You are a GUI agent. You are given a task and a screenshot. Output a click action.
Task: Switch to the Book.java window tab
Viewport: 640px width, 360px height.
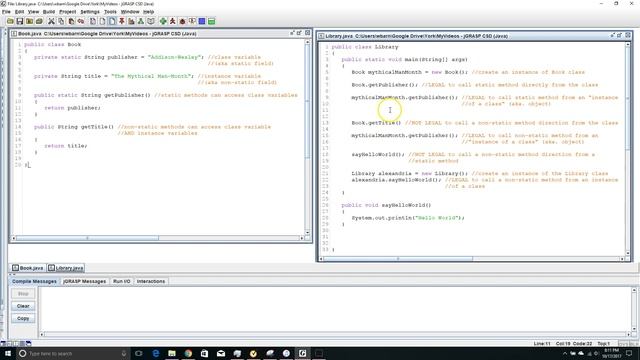(28, 268)
